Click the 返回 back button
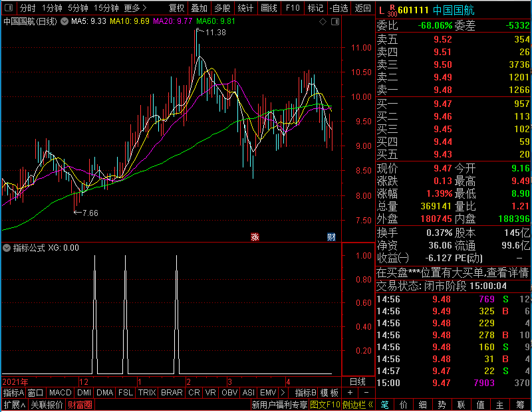This screenshot has height=412, width=532. coord(362,8)
